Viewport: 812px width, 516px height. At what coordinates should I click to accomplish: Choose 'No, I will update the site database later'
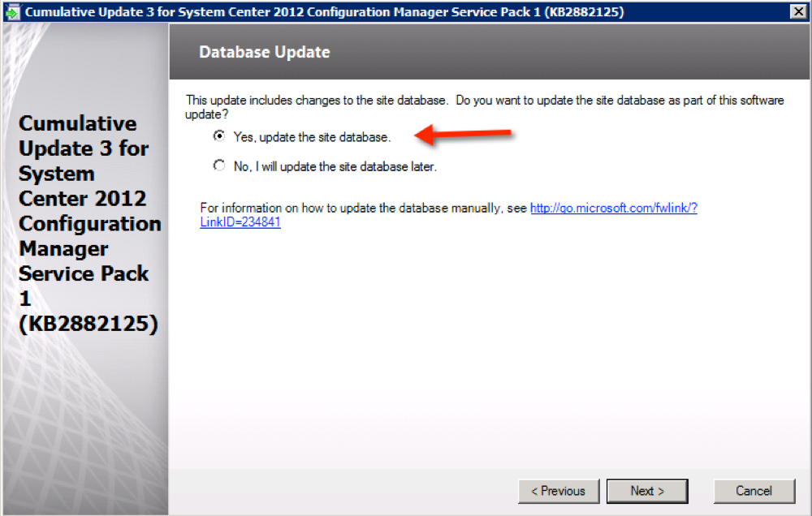[x=219, y=166]
